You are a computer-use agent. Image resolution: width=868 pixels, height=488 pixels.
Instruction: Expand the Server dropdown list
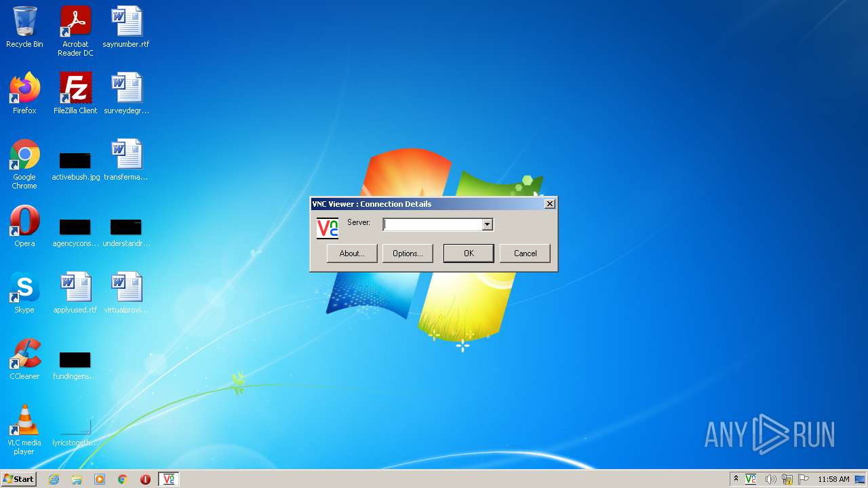(487, 224)
